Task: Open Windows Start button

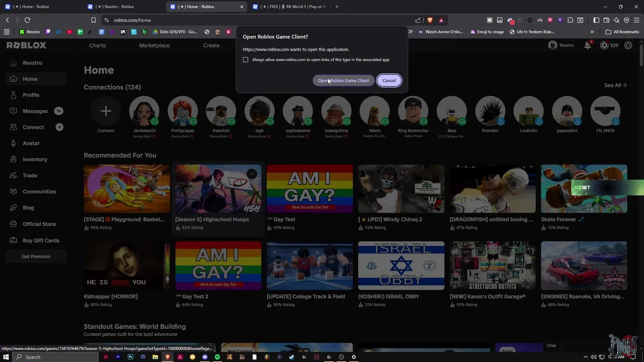Action: 6,357
